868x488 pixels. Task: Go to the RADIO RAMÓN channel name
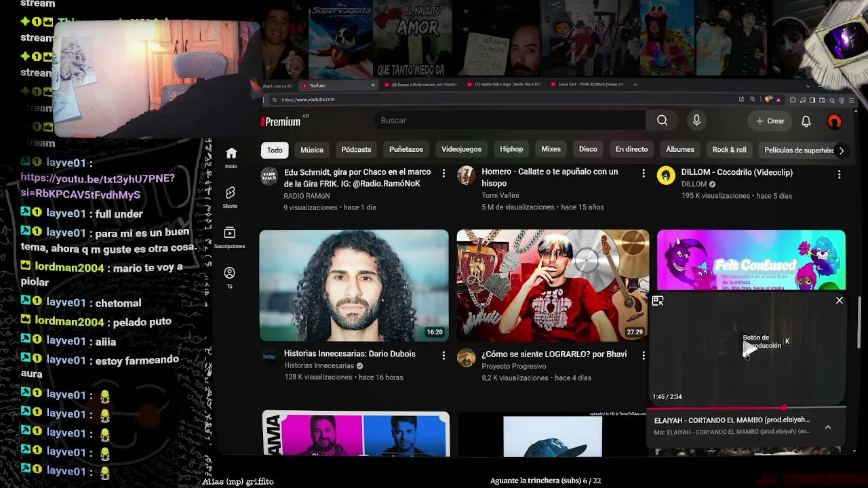tap(307, 196)
